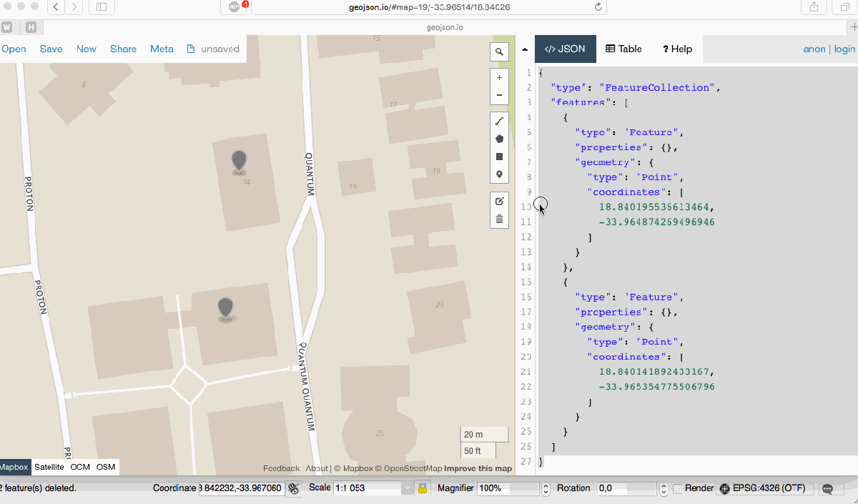Click the Coordinate input field
Image resolution: width=858 pixels, height=504 pixels.
coord(240,488)
